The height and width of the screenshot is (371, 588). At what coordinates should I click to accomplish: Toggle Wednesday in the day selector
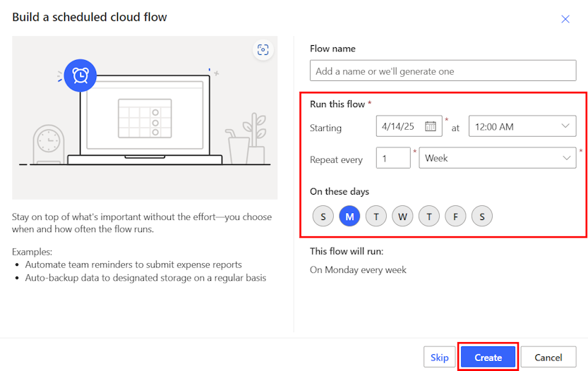[402, 217]
